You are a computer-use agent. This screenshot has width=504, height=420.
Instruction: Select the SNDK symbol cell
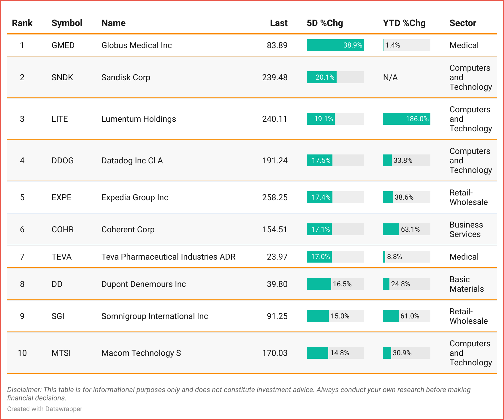(x=62, y=78)
